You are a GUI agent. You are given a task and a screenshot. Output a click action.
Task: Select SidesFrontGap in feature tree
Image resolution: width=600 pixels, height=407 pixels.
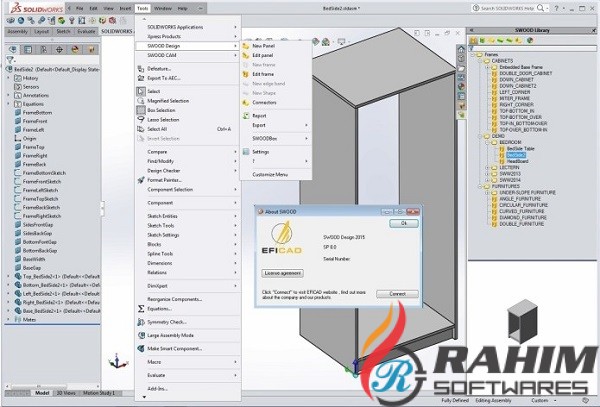click(38, 225)
